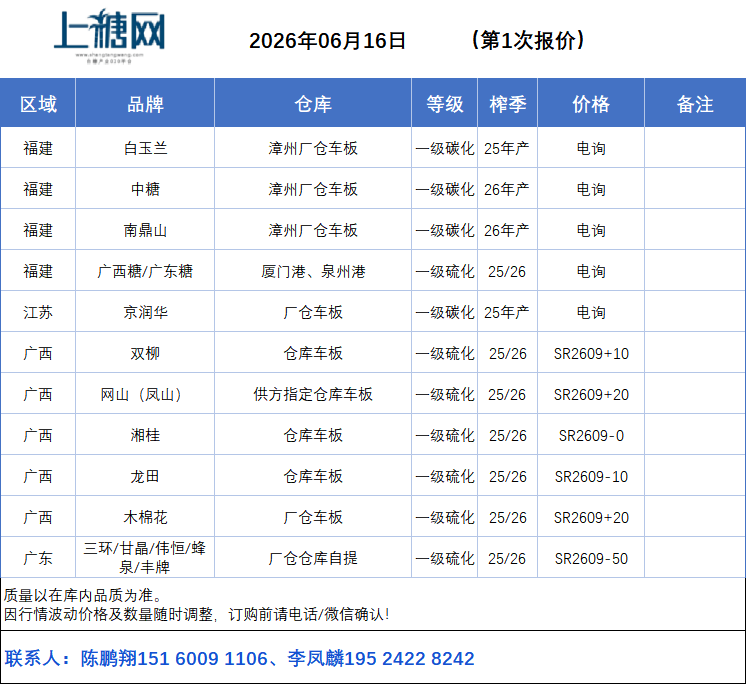This screenshot has width=747, height=684.
Task: Click the note 质量以在库内品质为准。
Action: 83,595
